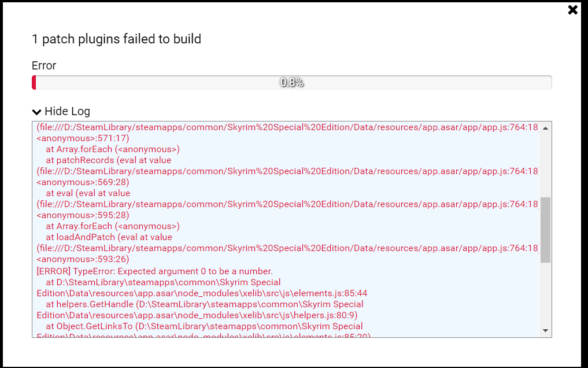Click the chevron next to Hide Log

[36, 111]
